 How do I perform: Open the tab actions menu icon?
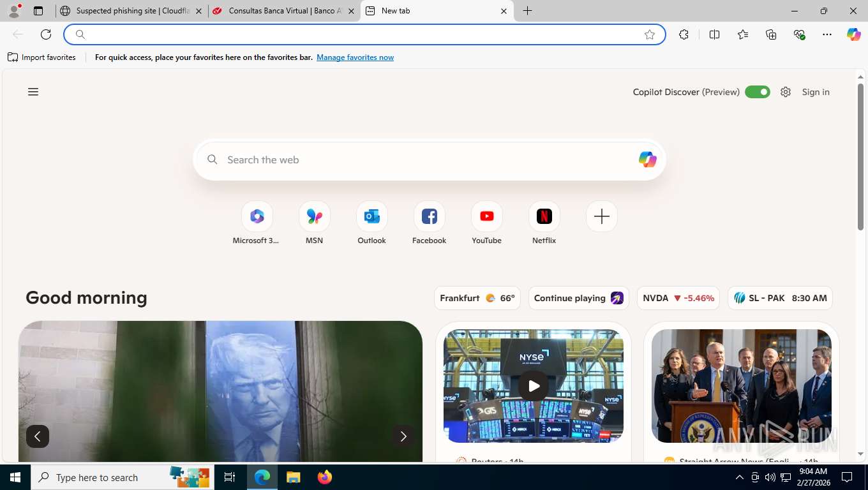pos(38,11)
